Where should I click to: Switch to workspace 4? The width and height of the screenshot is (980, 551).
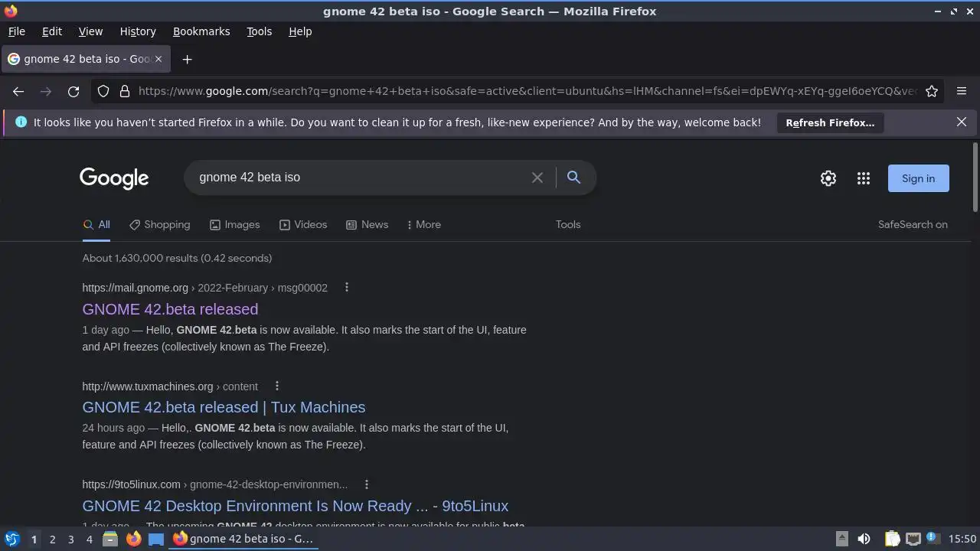pos(89,540)
